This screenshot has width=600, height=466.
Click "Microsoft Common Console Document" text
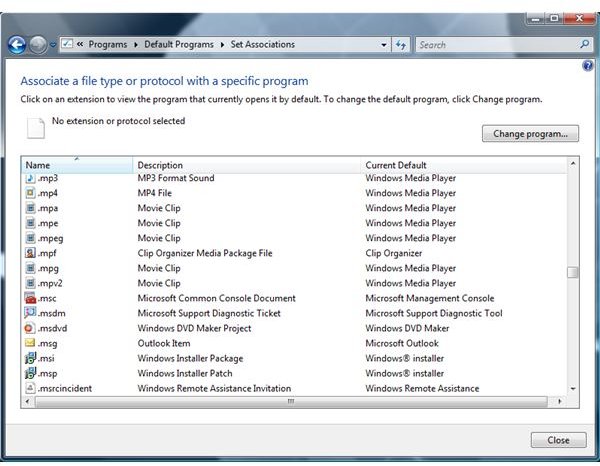pos(216,298)
